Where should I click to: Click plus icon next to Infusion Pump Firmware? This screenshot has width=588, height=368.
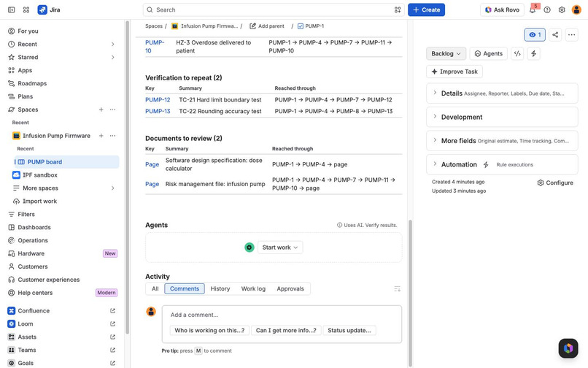point(101,136)
